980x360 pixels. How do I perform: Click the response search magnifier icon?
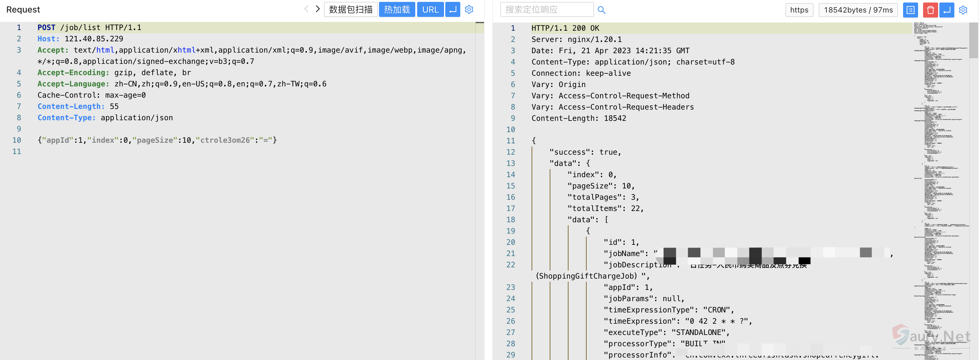click(601, 10)
